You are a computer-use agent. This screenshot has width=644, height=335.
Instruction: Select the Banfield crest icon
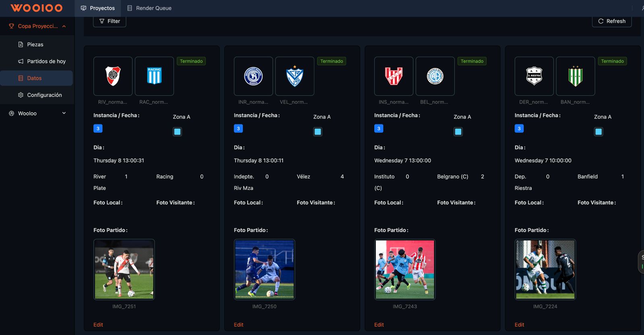(575, 76)
